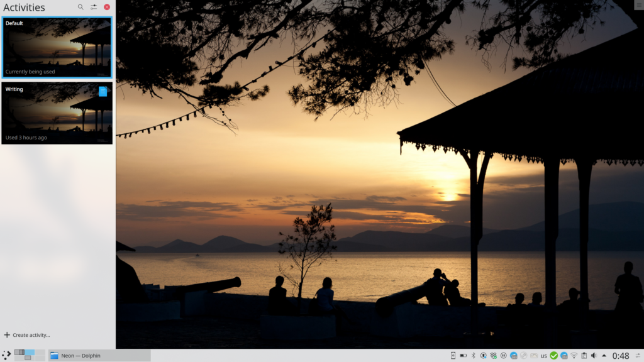Click the Activities panel title
The image size is (644, 362).
click(24, 8)
